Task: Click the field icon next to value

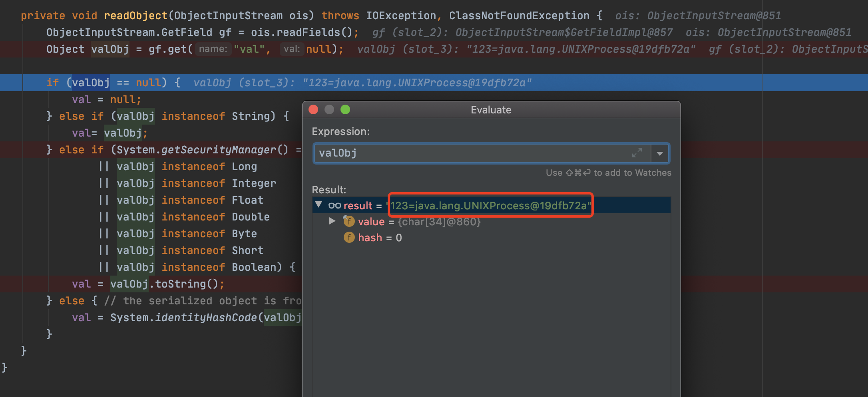Action: coord(349,222)
